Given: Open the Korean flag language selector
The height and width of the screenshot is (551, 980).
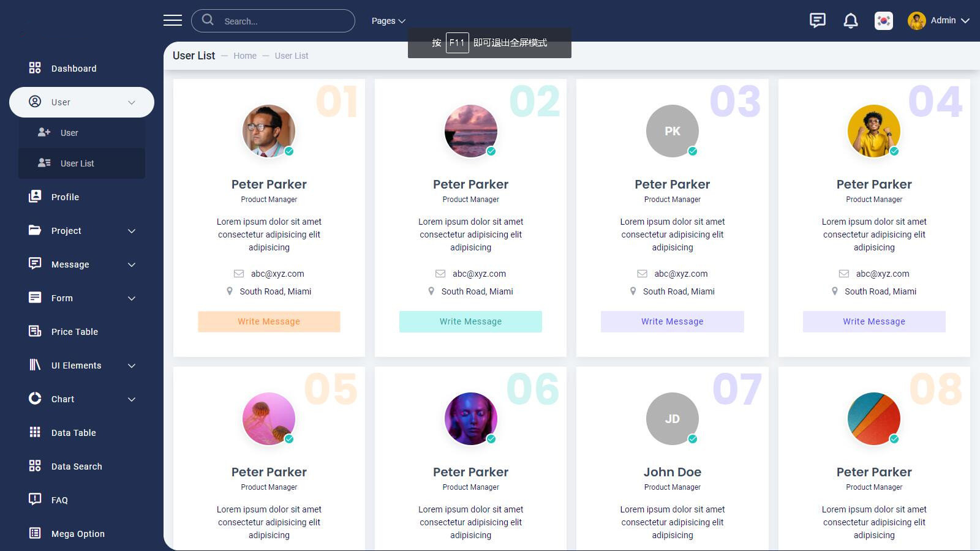Looking at the screenshot, I should [x=883, y=21].
